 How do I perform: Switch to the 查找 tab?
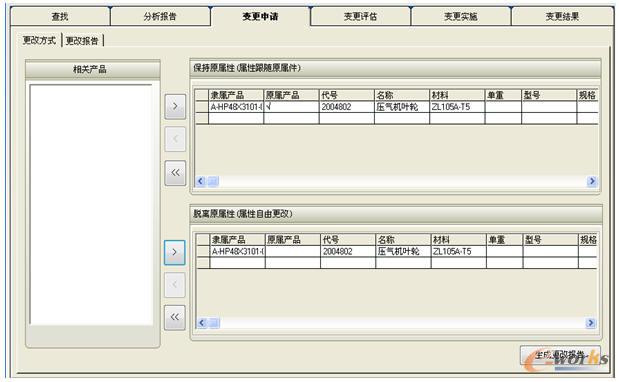point(60,17)
